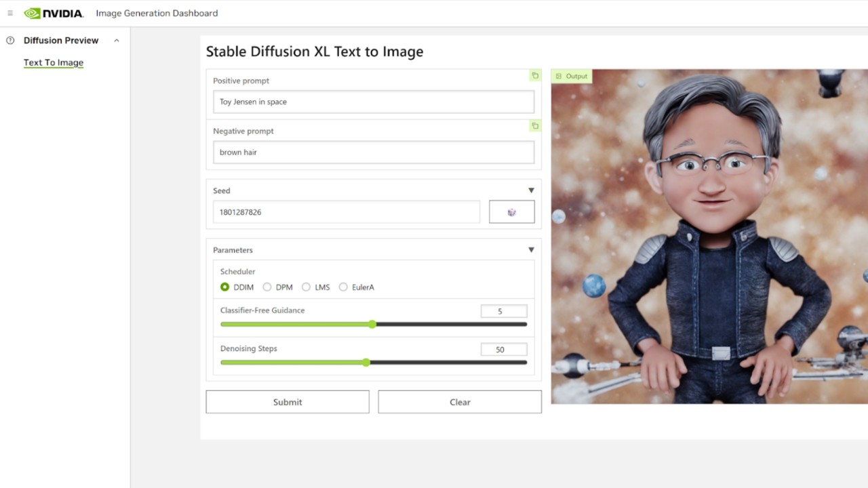The width and height of the screenshot is (868, 488).
Task: Click the Image Generation Dashboard title
Action: click(x=157, y=13)
